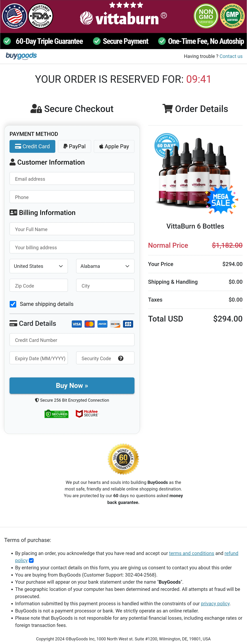This screenshot has width=247, height=644.
Task: Click the American Express card icon
Action: pyautogui.click(x=102, y=324)
